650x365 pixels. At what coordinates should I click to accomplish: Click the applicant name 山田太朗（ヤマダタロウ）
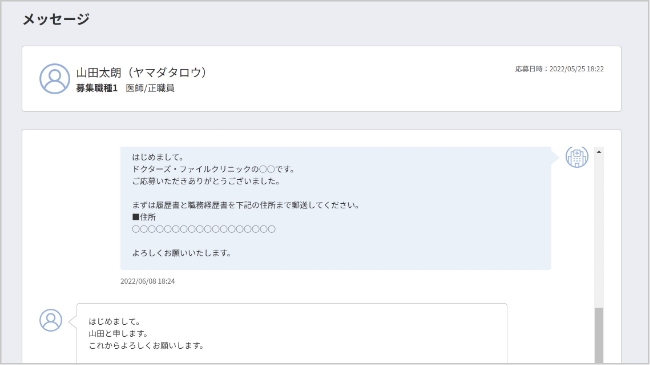pyautogui.click(x=141, y=73)
